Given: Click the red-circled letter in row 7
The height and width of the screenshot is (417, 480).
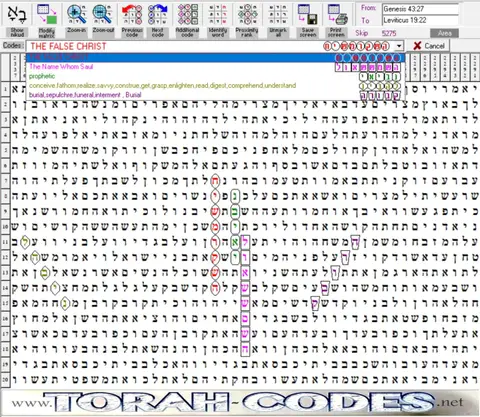Looking at the screenshot, I should pos(215,181).
